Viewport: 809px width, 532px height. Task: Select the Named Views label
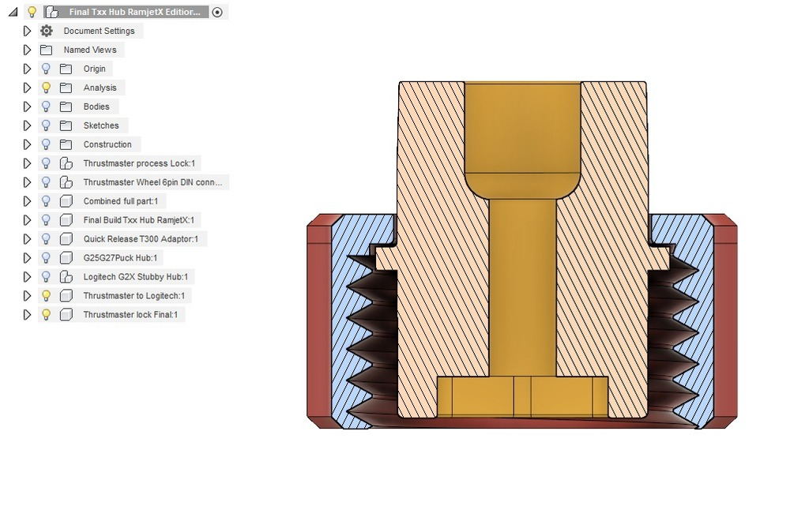coord(90,50)
